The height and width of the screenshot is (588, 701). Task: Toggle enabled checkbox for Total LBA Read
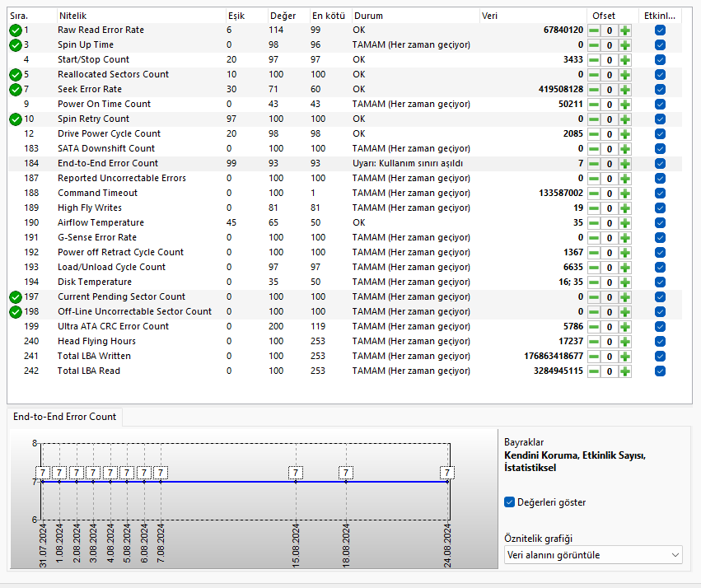[x=660, y=371]
